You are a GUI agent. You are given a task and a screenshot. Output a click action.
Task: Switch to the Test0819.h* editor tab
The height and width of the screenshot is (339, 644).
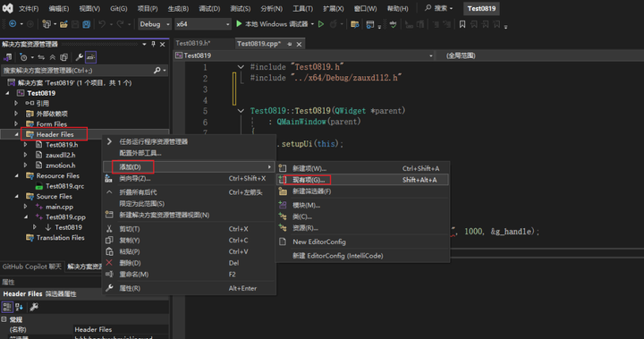[x=192, y=43]
